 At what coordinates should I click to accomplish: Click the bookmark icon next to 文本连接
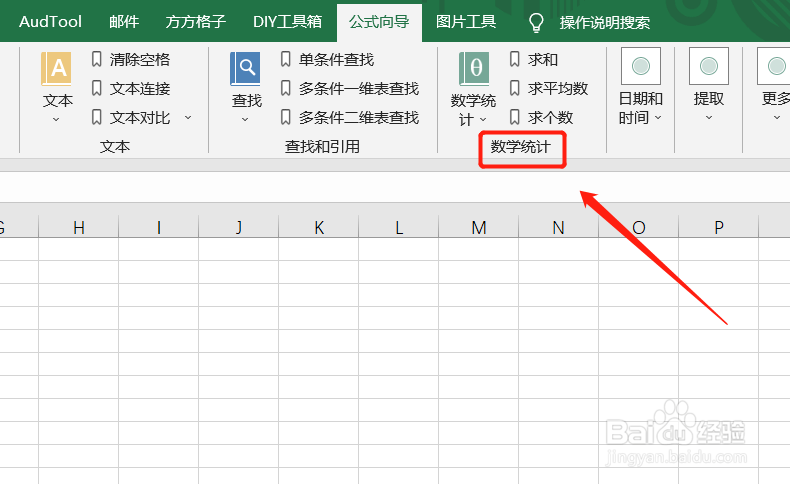tap(97, 89)
